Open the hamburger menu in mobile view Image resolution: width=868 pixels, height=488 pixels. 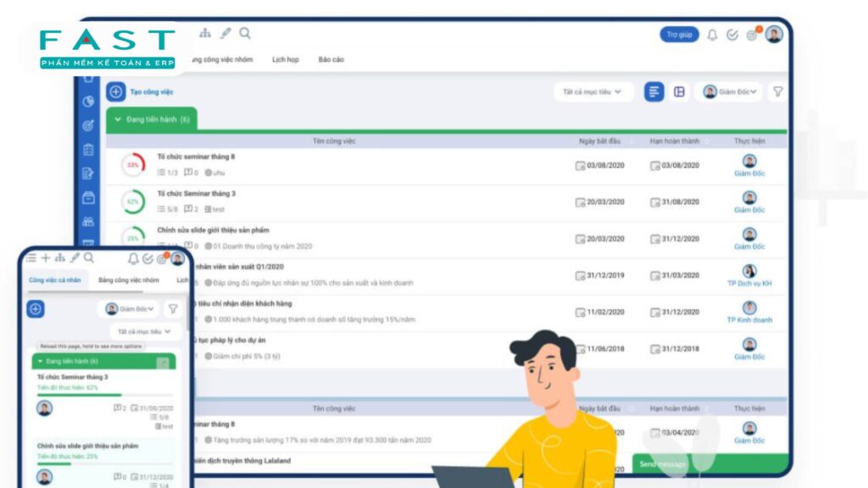[x=31, y=258]
